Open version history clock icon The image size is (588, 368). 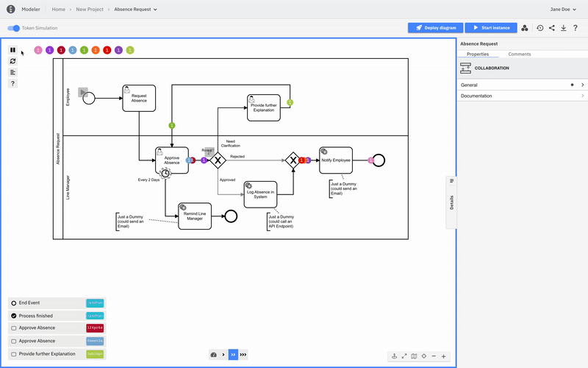click(540, 28)
